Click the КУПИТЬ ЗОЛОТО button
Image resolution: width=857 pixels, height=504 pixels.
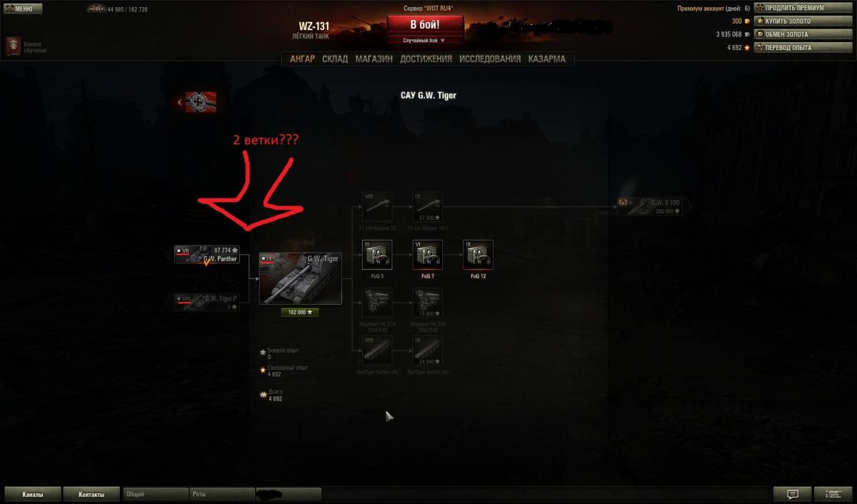pos(793,21)
